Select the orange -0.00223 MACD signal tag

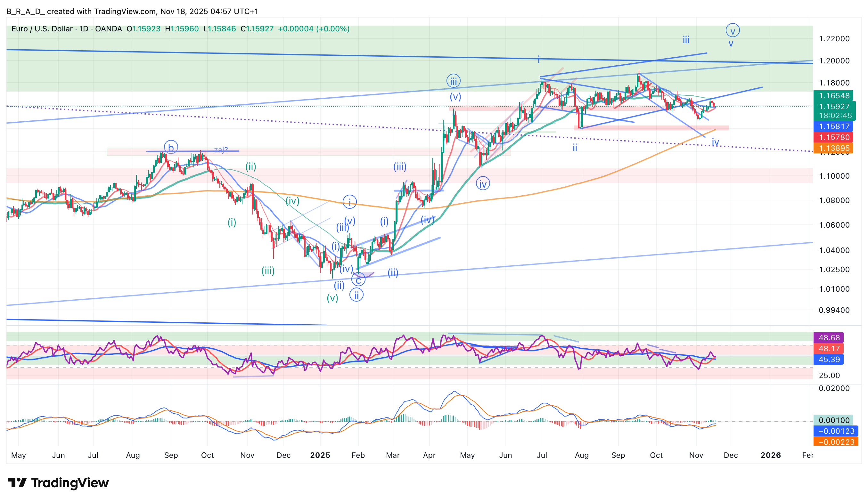pos(836,442)
